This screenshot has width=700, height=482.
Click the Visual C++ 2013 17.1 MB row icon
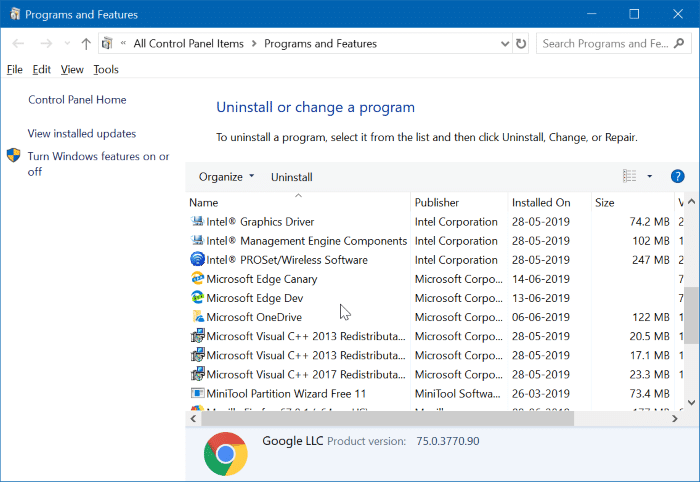(x=197, y=355)
